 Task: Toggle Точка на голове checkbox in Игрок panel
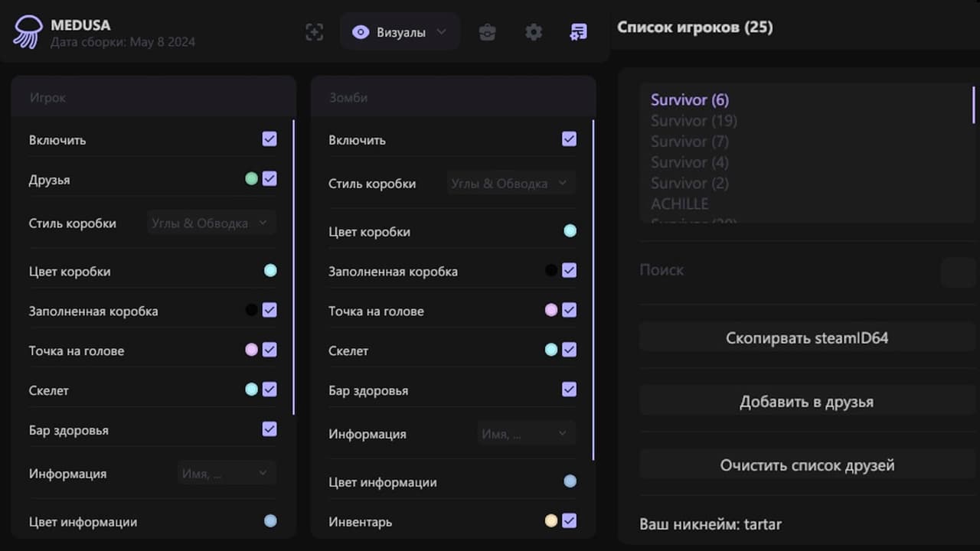click(x=269, y=350)
